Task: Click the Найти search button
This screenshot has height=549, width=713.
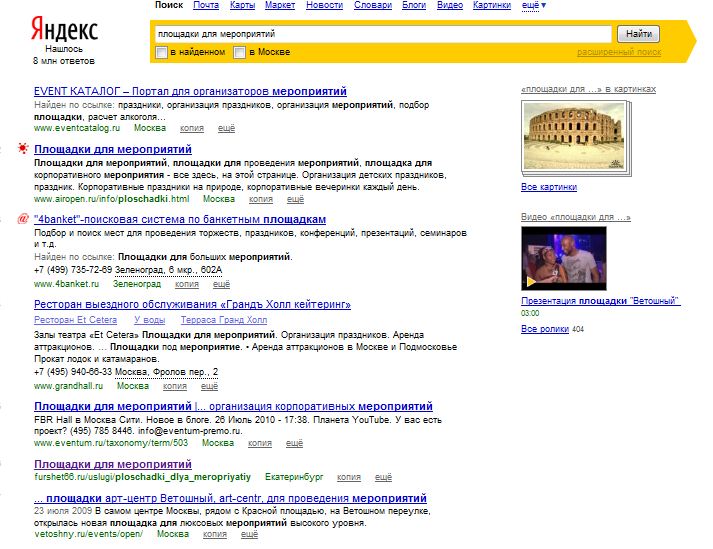Action: [x=638, y=34]
